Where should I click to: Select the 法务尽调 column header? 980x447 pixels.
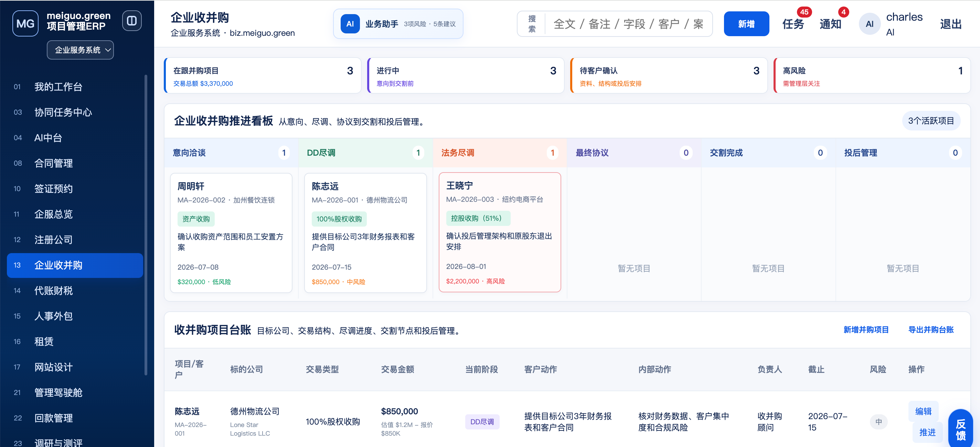click(x=500, y=153)
